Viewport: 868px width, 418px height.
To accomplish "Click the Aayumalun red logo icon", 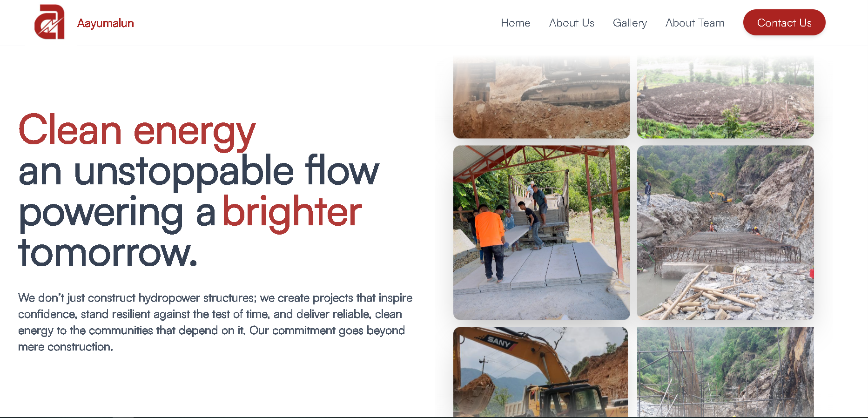I will tap(49, 22).
